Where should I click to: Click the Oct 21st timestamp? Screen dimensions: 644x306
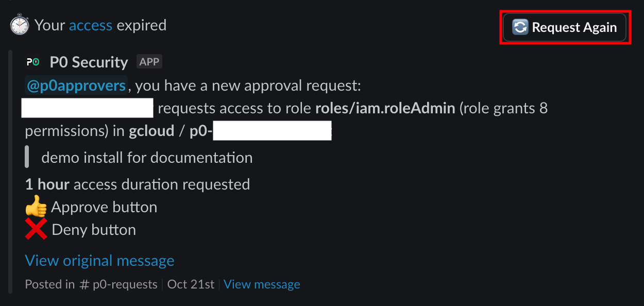[x=191, y=284]
